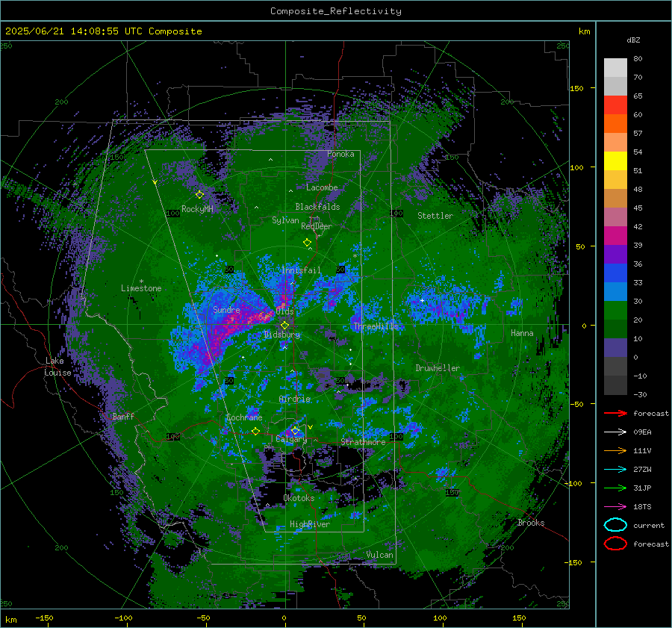This screenshot has height=628, width=672.
Task: Select yellow diamond marker above Calgary label
Action: pos(295,430)
